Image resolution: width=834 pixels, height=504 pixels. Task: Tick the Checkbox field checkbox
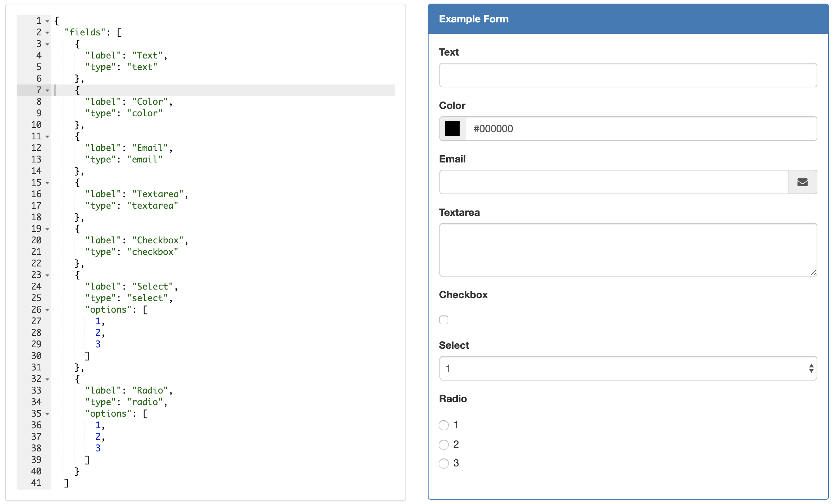(444, 320)
